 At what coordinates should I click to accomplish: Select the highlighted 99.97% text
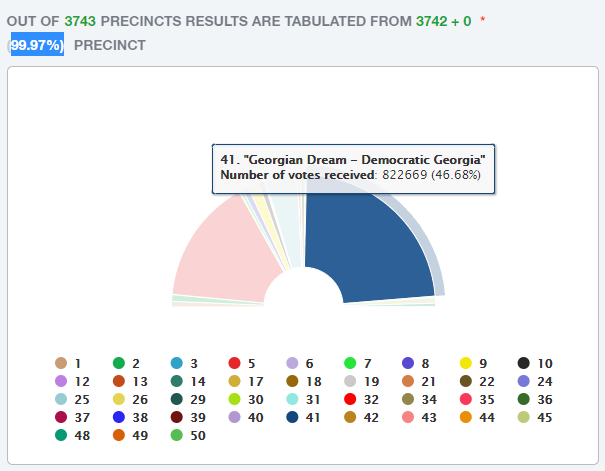tap(36, 45)
